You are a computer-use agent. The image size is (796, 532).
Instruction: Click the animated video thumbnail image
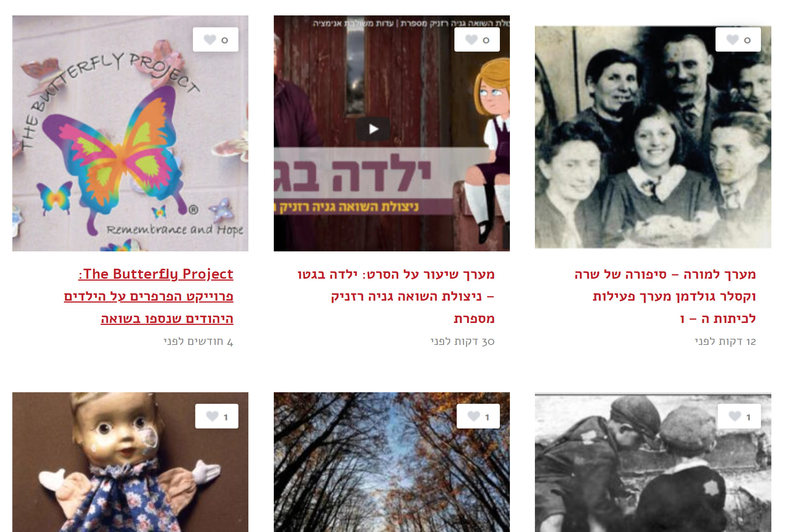[x=392, y=133]
